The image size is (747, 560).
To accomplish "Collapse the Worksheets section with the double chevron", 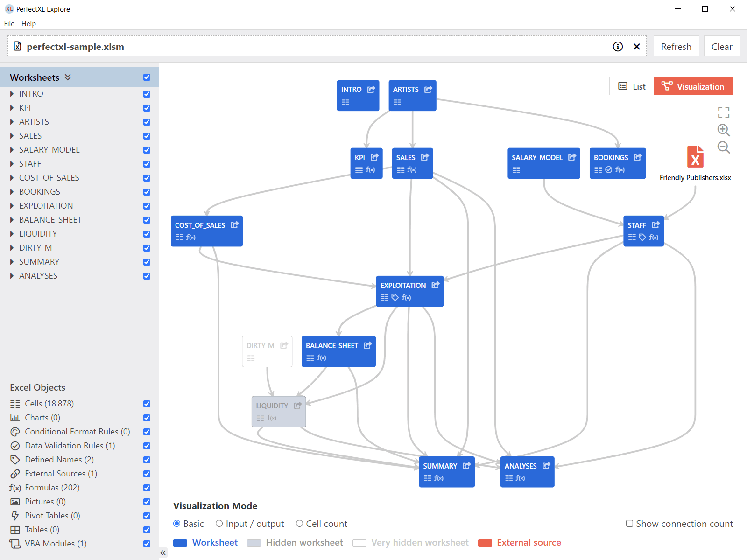I will coord(68,77).
